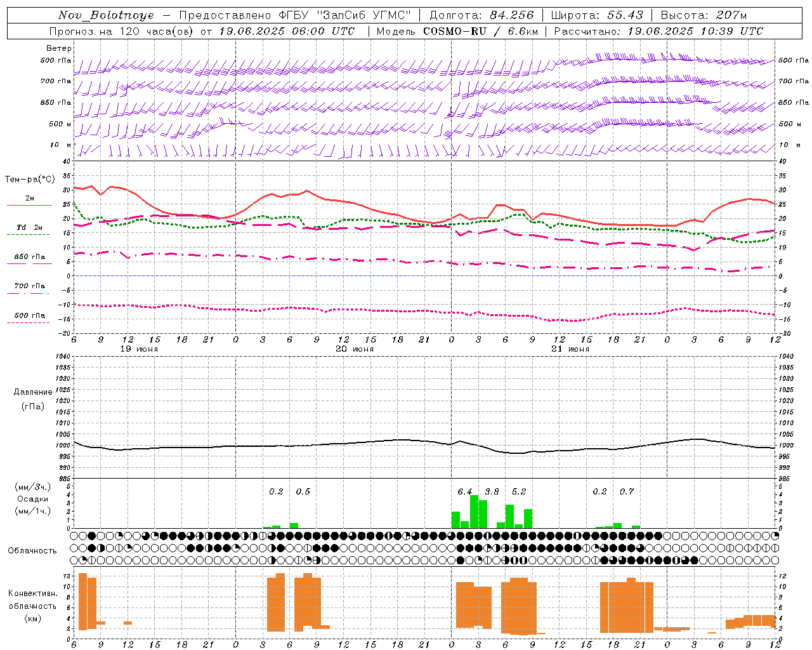Click the Широта: 55.43 value
The width and height of the screenshot is (812, 650).
(597, 15)
